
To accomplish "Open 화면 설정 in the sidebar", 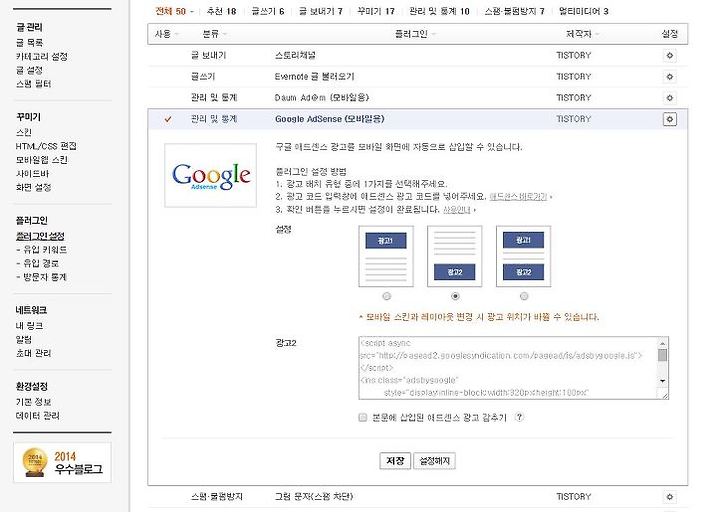I will pos(34,187).
